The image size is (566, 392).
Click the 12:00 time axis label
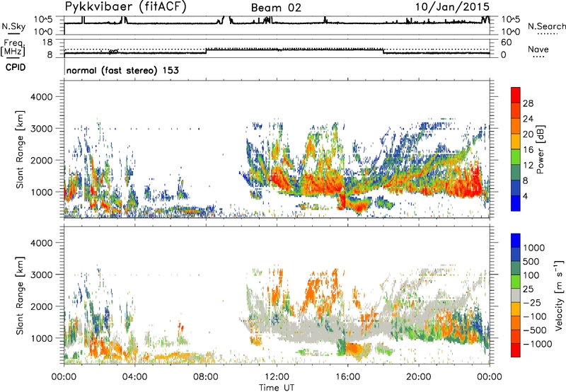point(277,377)
